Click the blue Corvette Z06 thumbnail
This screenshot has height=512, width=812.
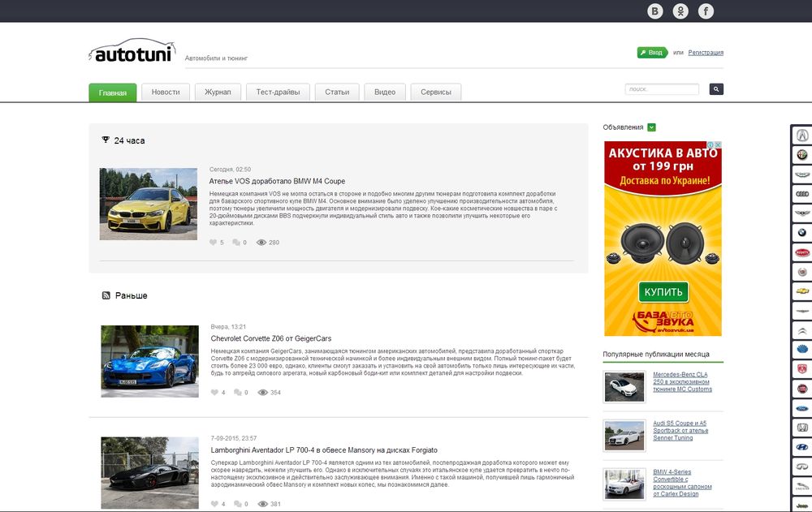[149, 361]
